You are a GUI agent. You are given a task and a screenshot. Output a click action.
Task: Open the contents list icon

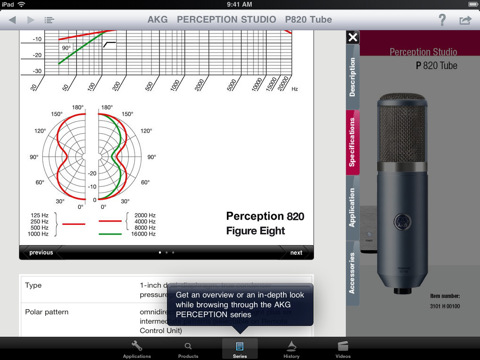(x=49, y=20)
